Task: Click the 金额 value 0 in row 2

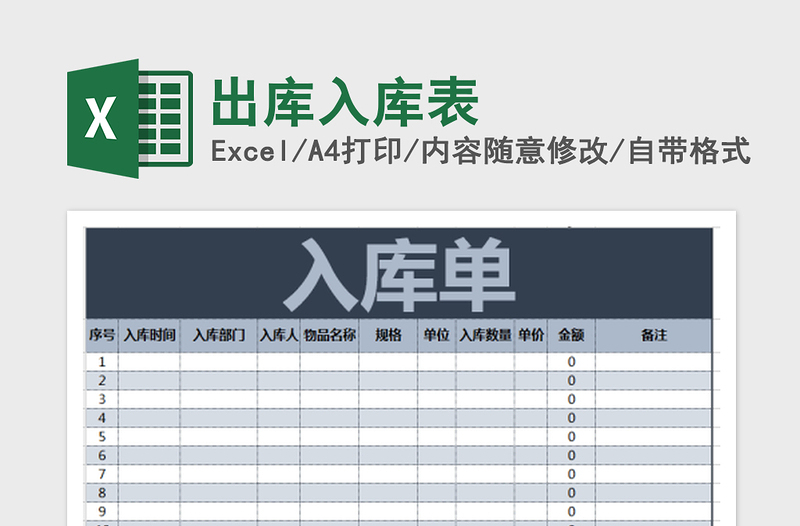Action: click(x=571, y=381)
